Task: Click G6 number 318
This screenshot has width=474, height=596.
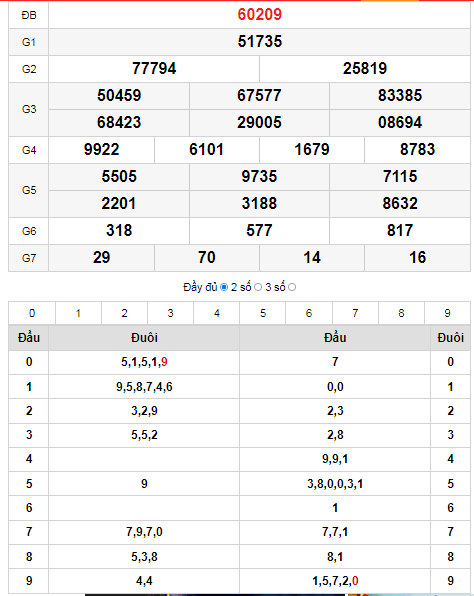Action: [119, 230]
